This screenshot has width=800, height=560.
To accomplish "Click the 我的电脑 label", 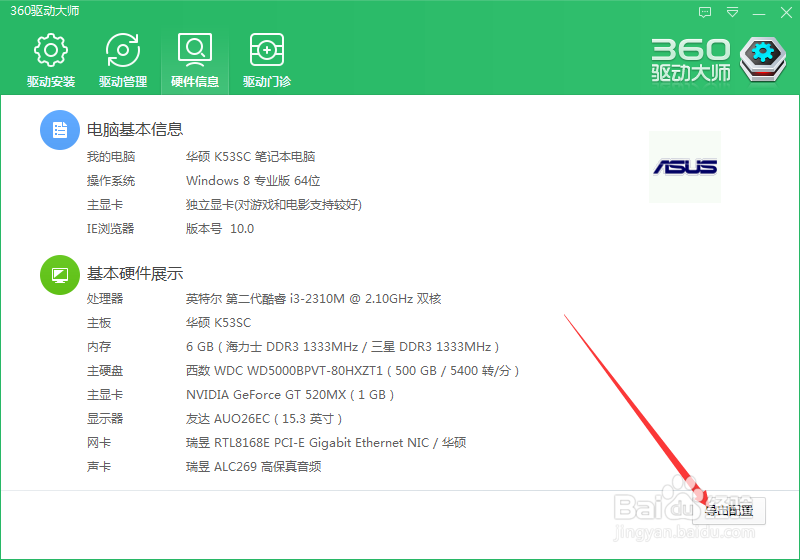I will [x=111, y=157].
